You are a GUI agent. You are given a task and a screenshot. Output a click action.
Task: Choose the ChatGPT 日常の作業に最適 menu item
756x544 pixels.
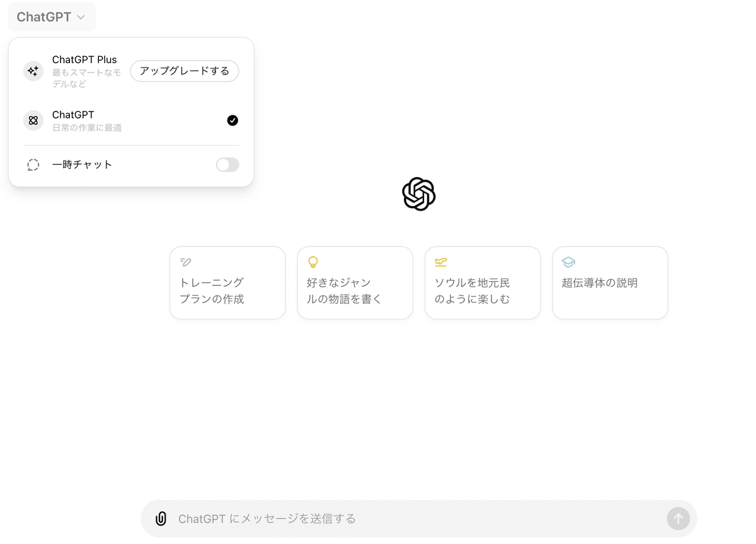[x=131, y=120]
